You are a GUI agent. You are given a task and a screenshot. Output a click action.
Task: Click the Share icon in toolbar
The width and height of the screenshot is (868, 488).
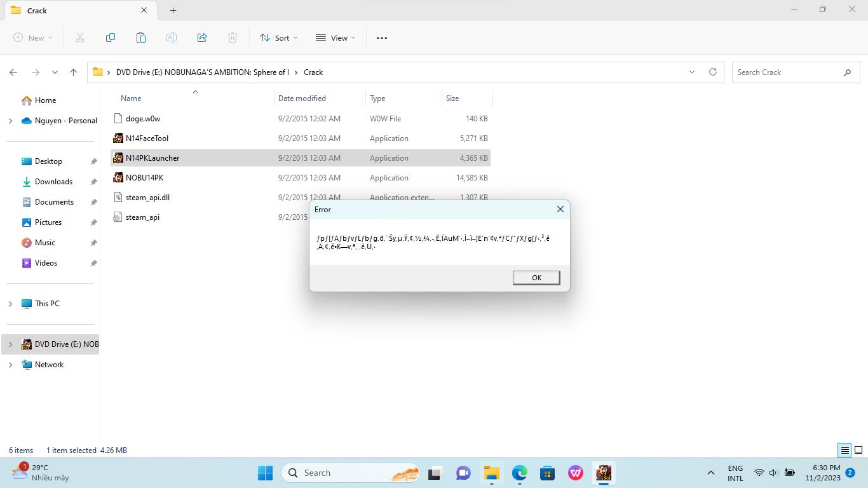202,38
